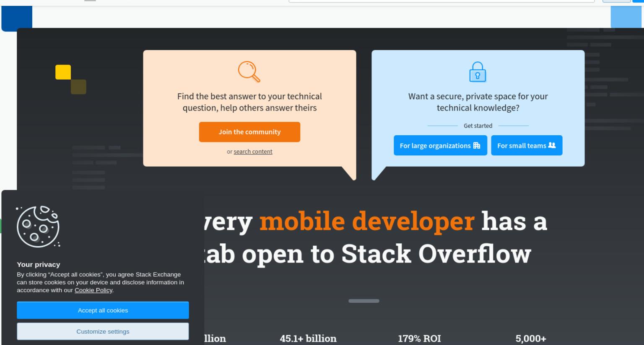Click the 'mobile developer' highlighted headline text

point(367,221)
